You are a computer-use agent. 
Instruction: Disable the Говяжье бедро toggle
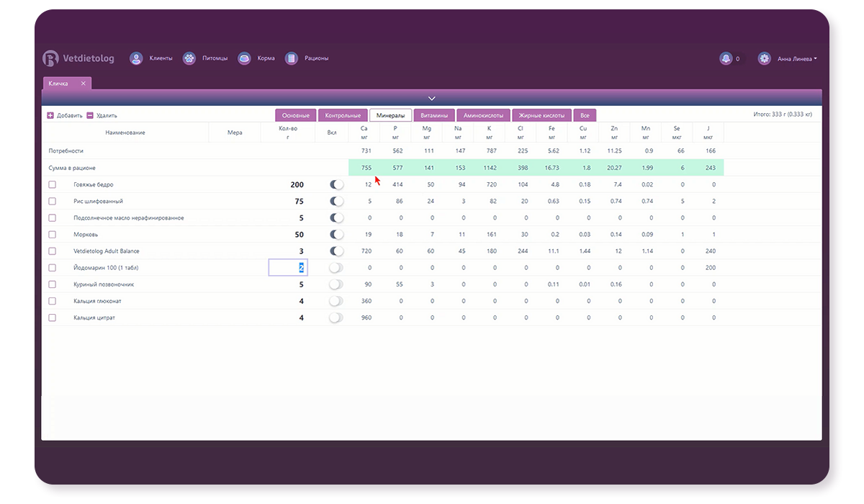tap(336, 185)
